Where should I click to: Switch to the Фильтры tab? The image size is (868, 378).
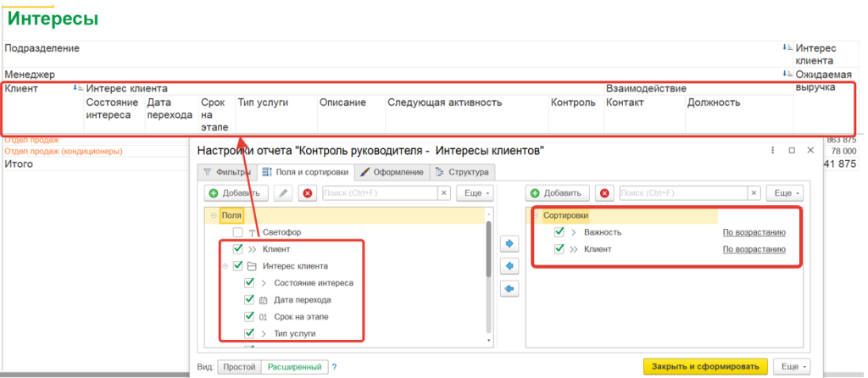pyautogui.click(x=227, y=172)
